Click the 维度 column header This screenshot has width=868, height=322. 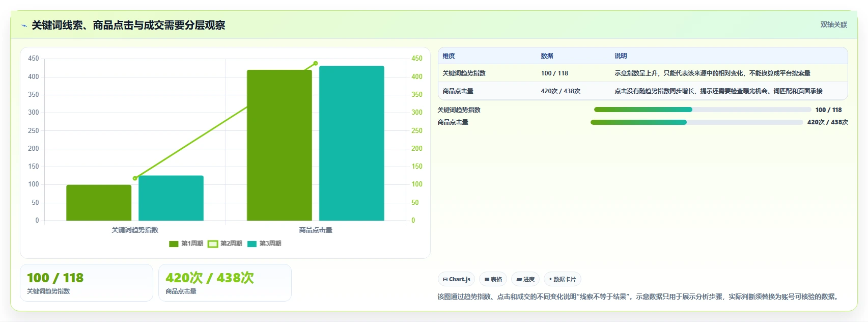click(449, 56)
